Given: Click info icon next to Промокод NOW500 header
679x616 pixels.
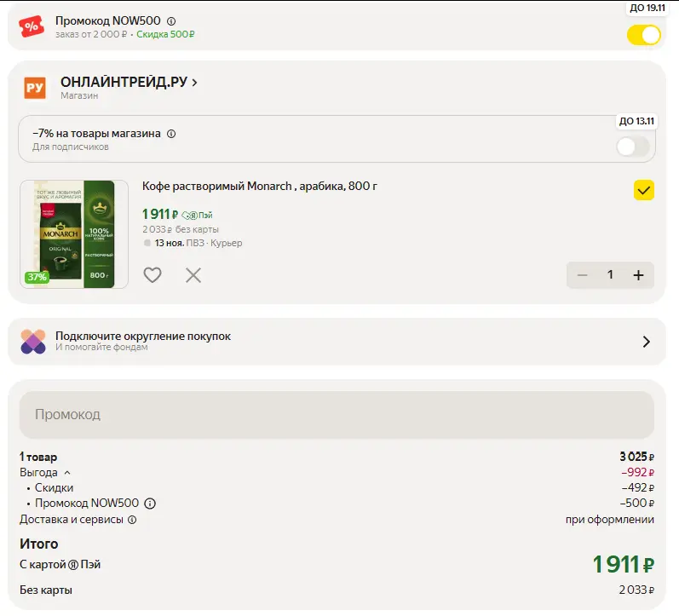Looking at the screenshot, I should (171, 20).
